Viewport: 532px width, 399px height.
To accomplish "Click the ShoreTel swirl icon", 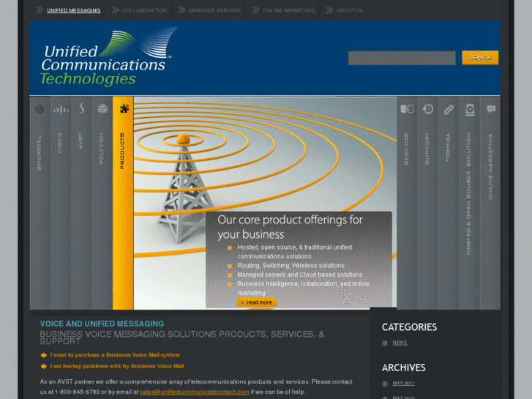I will pos(40,109).
